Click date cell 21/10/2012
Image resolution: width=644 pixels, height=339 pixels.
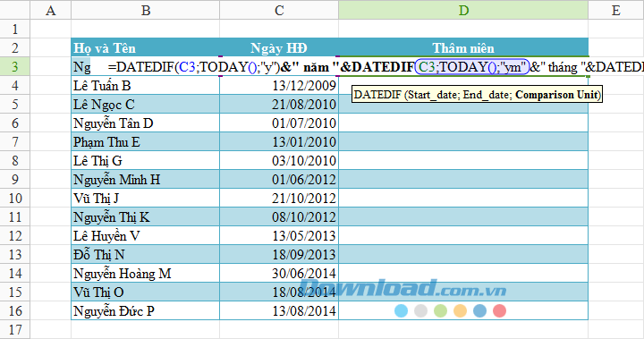[279, 198]
